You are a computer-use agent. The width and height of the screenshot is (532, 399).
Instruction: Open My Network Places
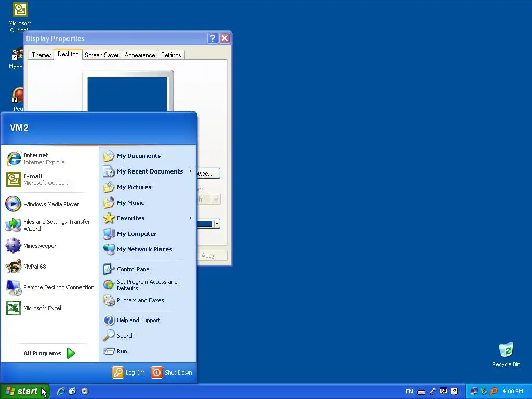pyautogui.click(x=148, y=249)
